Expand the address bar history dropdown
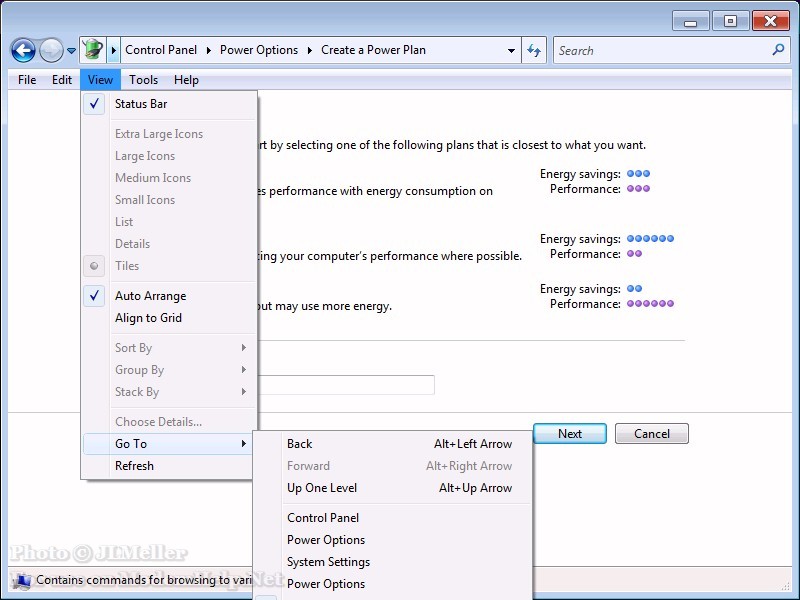800x600 pixels. (x=512, y=50)
